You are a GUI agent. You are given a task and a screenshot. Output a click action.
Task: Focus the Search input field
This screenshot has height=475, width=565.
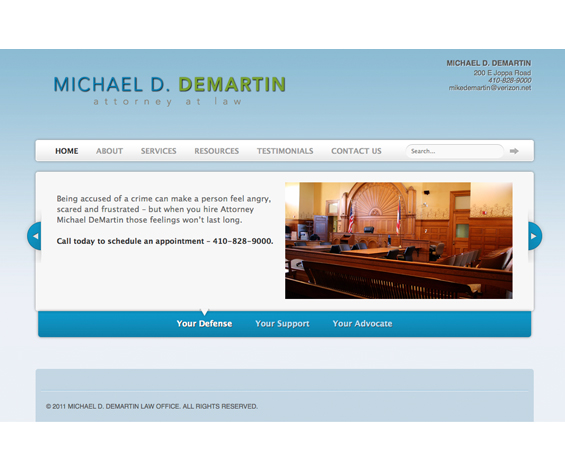click(454, 151)
